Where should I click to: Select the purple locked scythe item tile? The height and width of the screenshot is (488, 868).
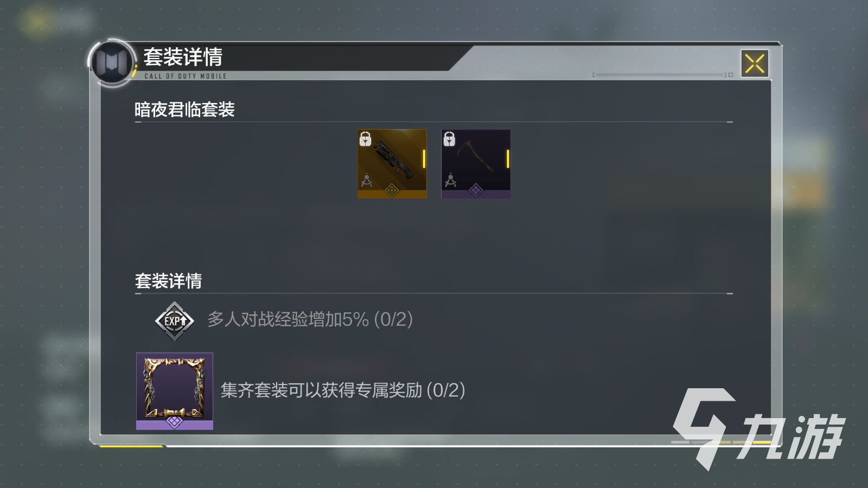click(x=476, y=164)
